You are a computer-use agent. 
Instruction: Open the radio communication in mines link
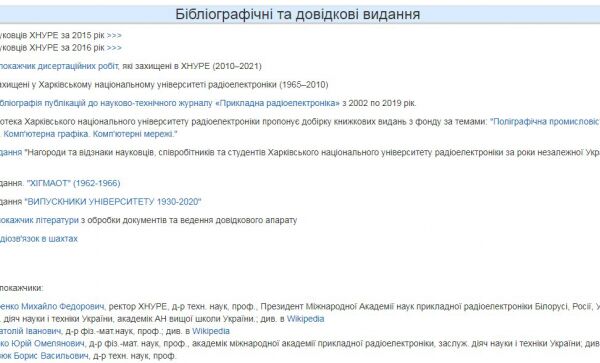click(39, 239)
